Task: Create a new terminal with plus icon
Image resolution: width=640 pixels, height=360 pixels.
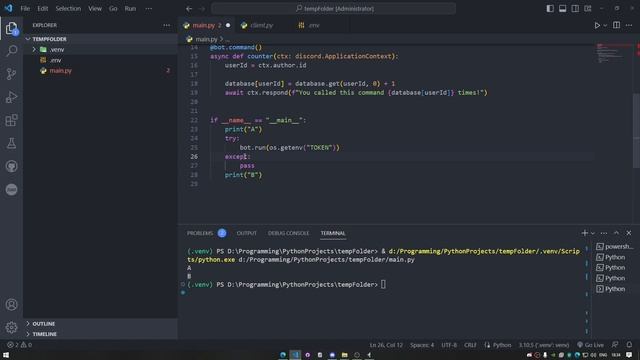Action: 584,233
